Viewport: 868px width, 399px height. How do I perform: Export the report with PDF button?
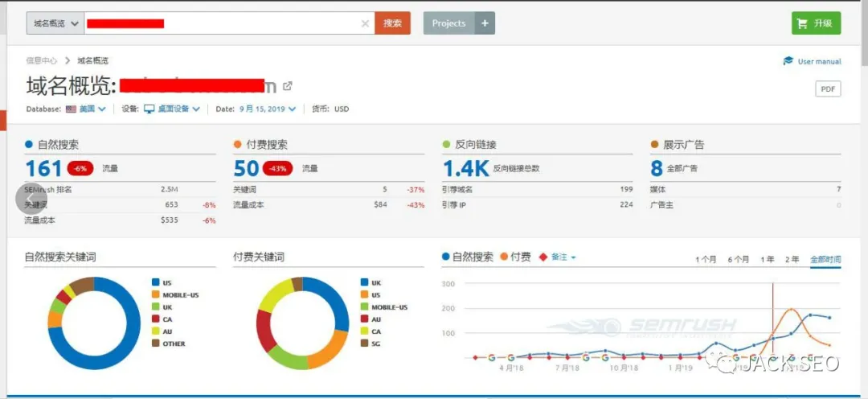click(x=828, y=88)
